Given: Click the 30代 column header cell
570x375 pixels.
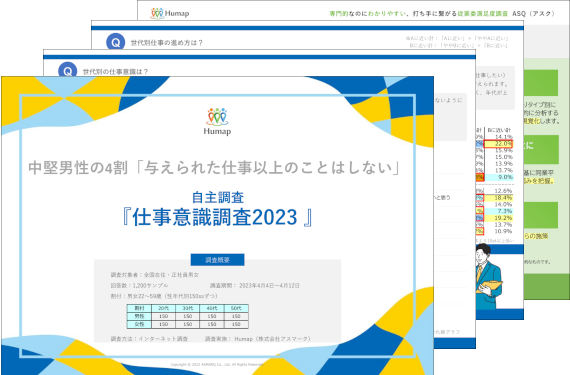Looking at the screenshot, I should 188,308.
